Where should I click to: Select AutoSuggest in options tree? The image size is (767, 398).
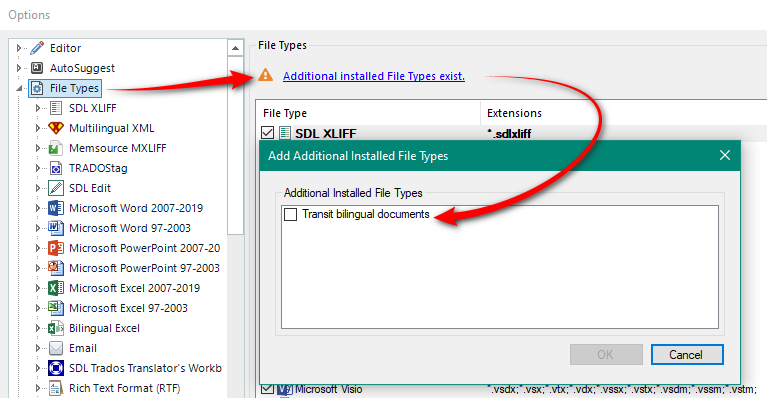point(82,68)
